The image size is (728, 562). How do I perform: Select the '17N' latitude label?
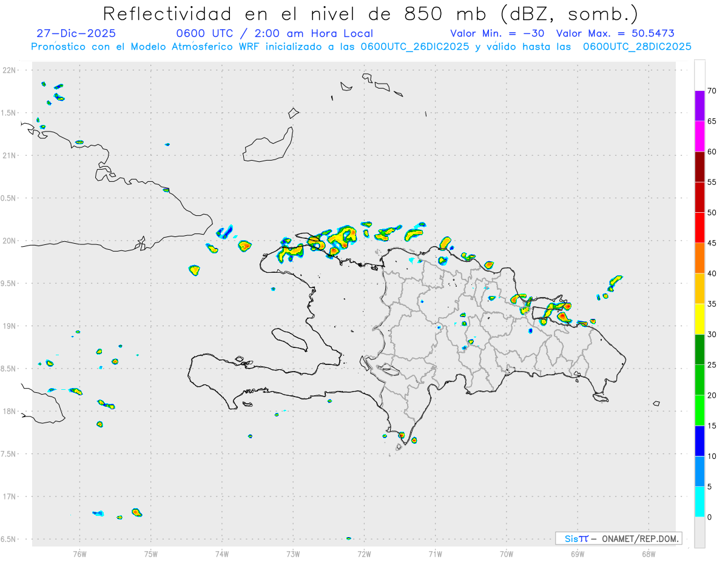coord(10,497)
